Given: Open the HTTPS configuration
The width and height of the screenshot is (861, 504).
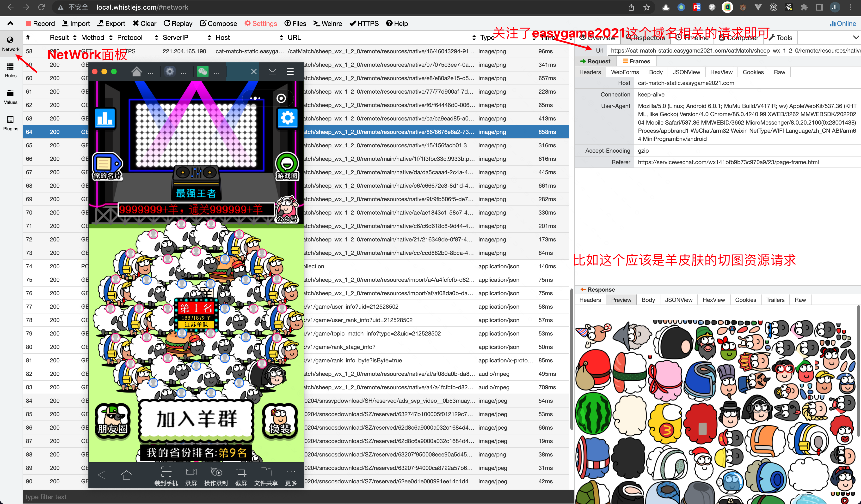Looking at the screenshot, I should click(x=364, y=24).
